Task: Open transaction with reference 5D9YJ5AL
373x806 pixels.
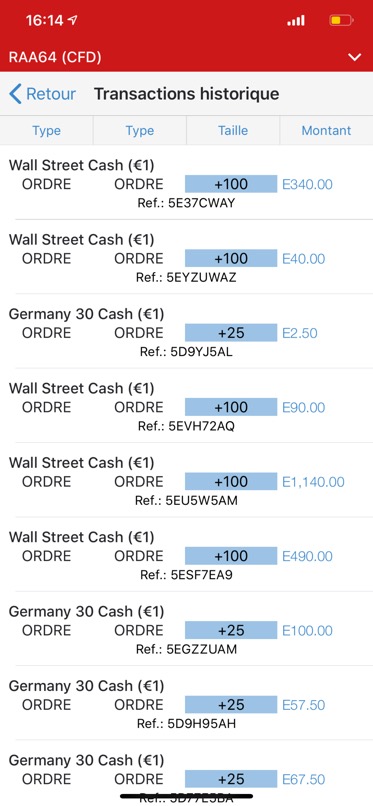Action: coord(186,332)
